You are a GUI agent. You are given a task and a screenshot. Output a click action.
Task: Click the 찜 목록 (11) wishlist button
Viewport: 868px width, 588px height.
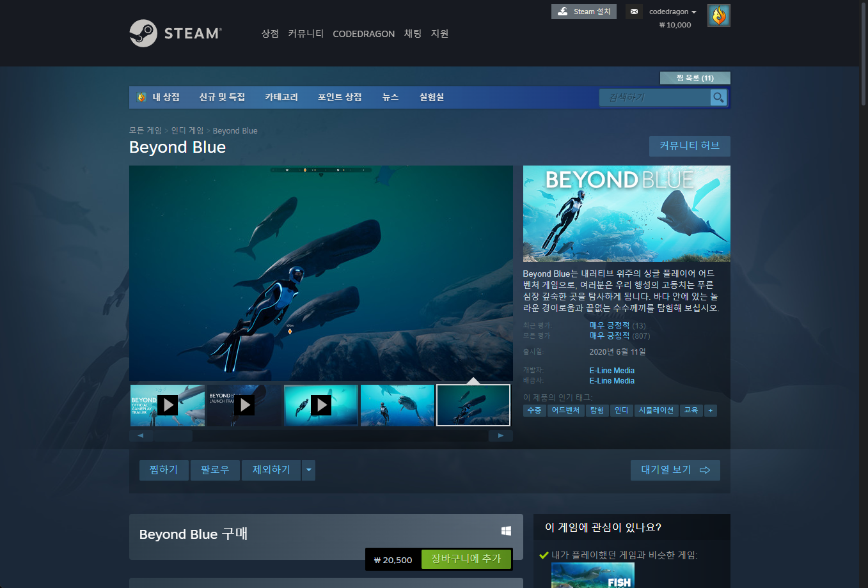pos(695,78)
